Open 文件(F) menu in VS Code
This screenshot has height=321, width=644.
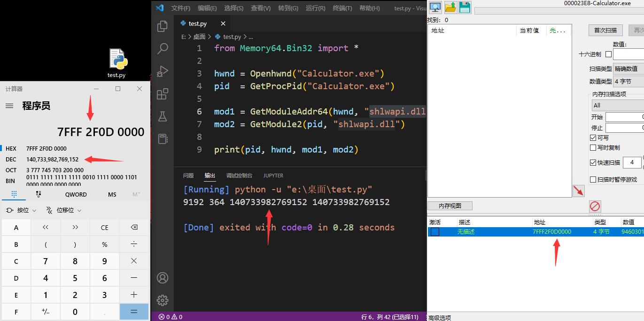coord(181,8)
